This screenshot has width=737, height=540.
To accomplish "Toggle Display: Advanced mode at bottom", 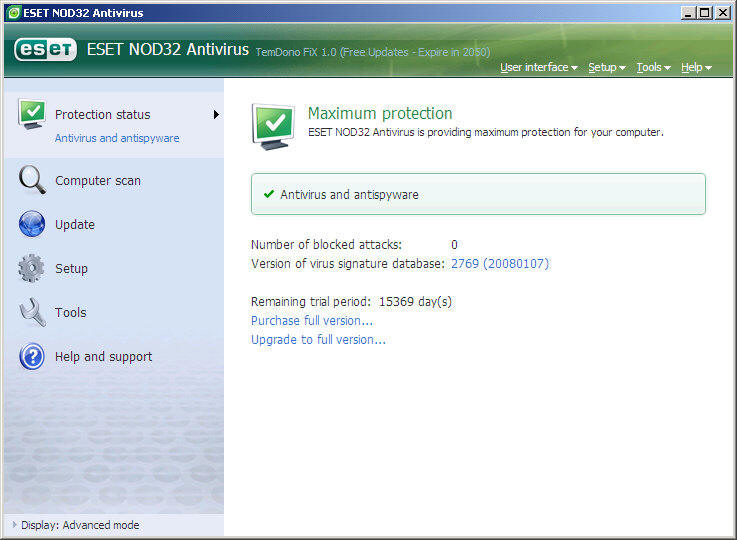I will tap(79, 525).
